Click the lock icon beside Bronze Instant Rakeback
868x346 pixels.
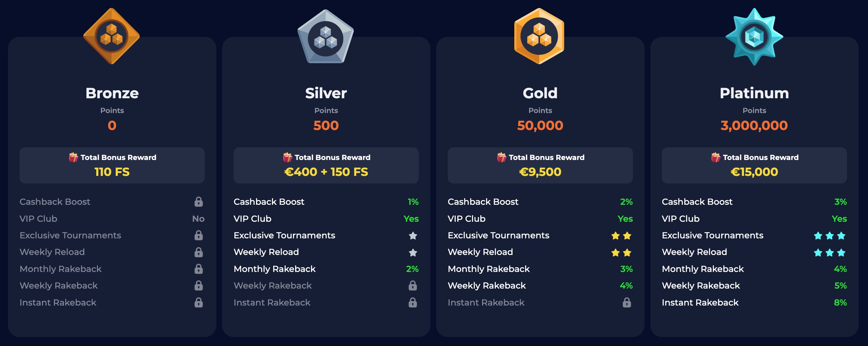point(199,302)
